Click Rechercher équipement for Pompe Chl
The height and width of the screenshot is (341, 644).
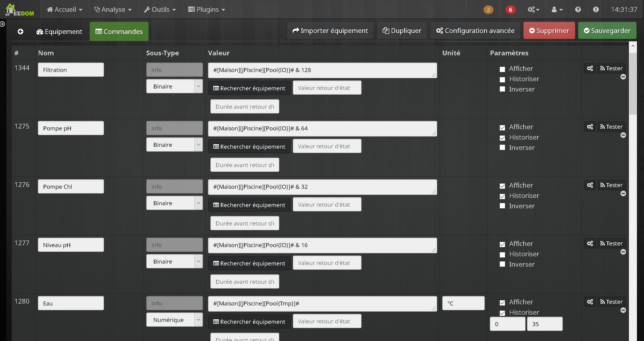click(x=249, y=205)
